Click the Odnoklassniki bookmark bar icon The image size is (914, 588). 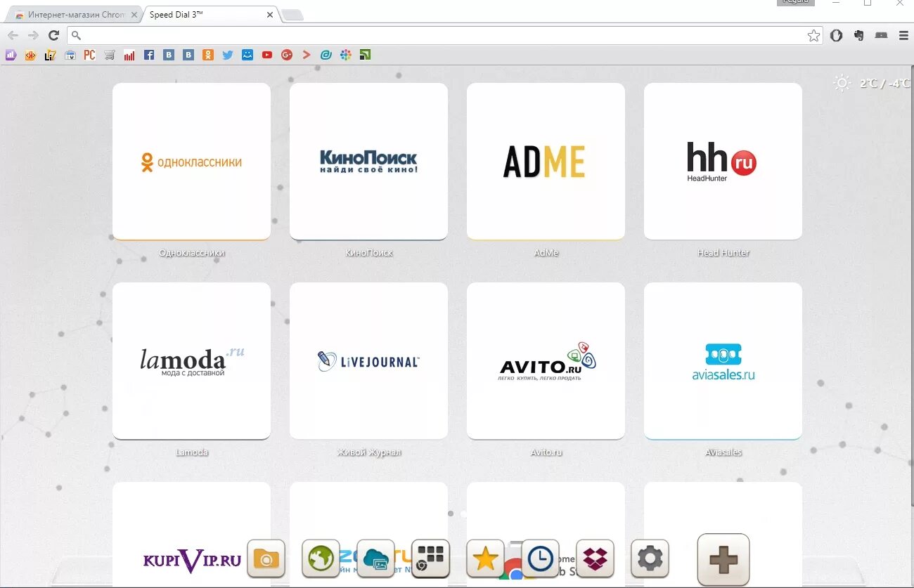tap(207, 55)
